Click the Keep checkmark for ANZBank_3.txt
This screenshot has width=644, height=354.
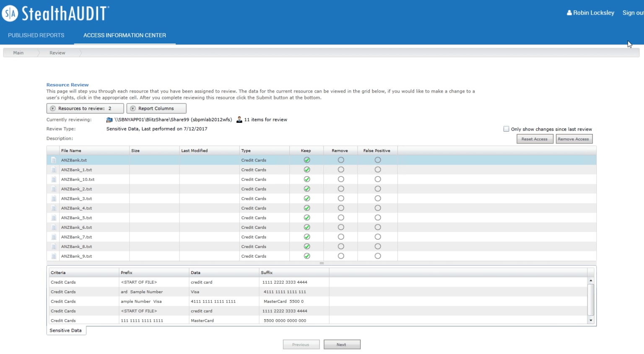307,199
